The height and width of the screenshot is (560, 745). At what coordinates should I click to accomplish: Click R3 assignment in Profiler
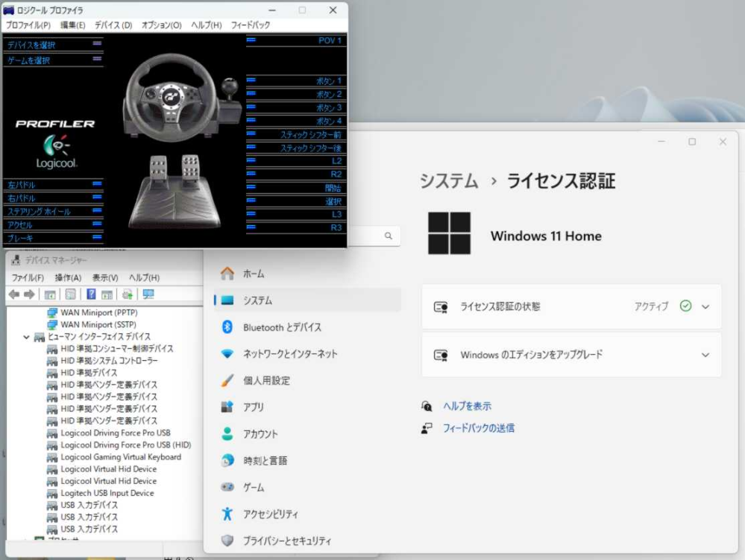295,228
